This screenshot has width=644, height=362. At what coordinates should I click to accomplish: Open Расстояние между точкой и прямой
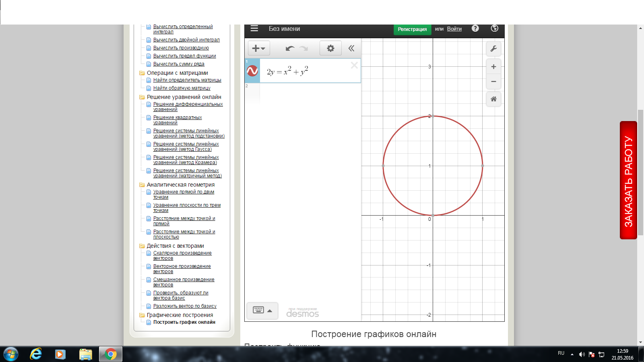(184, 221)
